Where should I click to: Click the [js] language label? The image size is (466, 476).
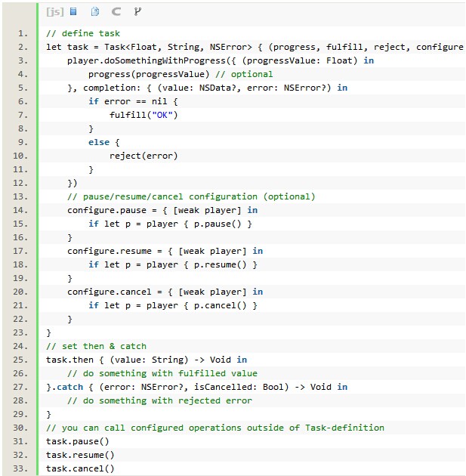pyautogui.click(x=55, y=12)
